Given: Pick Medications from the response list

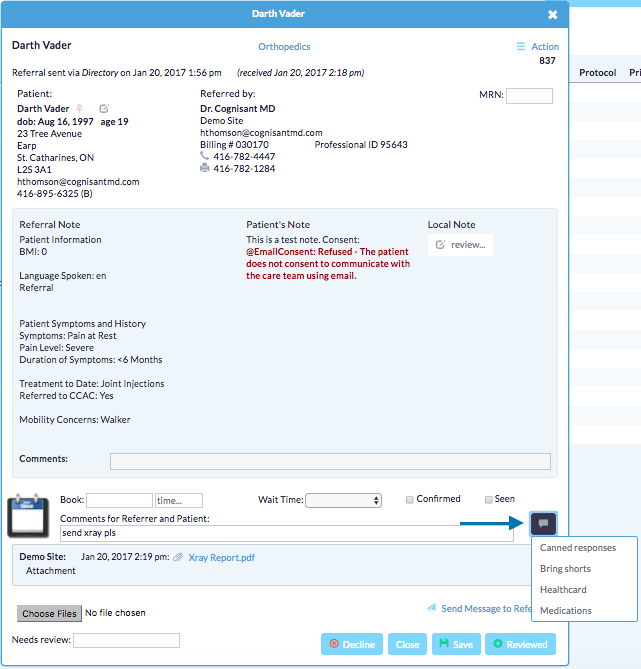Looking at the screenshot, I should tap(565, 610).
